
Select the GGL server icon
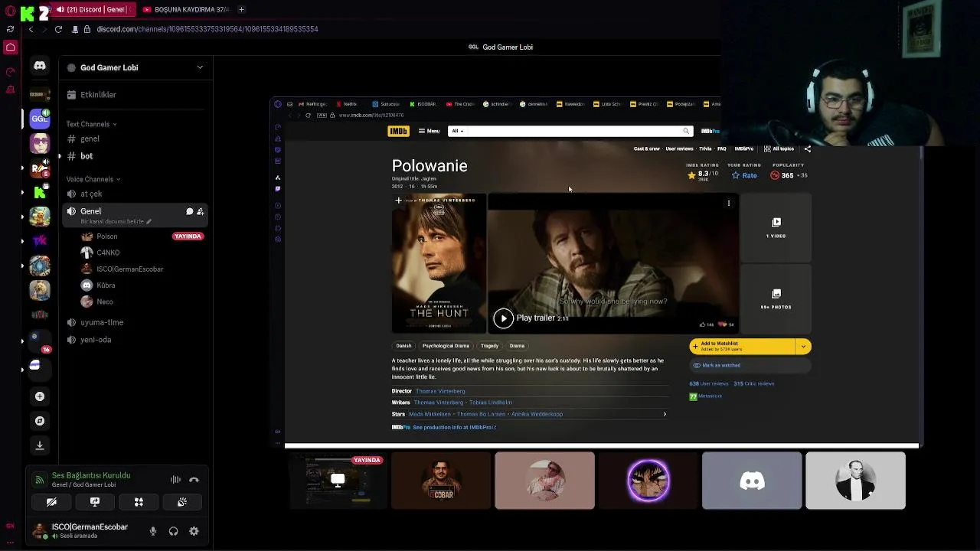click(x=40, y=119)
